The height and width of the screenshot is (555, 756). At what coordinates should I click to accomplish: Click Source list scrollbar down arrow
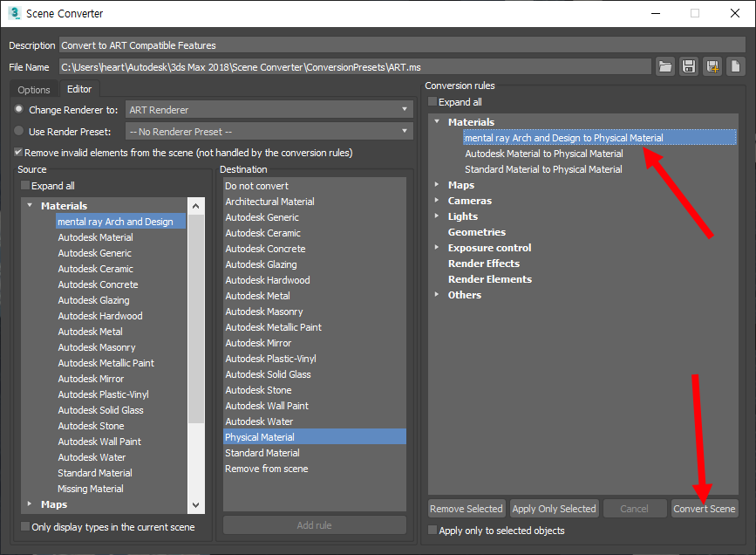coord(195,505)
